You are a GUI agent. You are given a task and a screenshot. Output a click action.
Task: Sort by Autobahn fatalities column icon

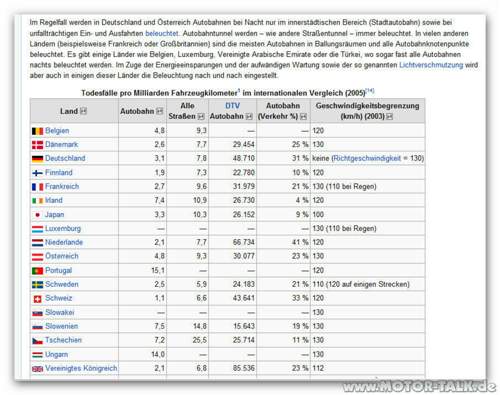pos(160,111)
